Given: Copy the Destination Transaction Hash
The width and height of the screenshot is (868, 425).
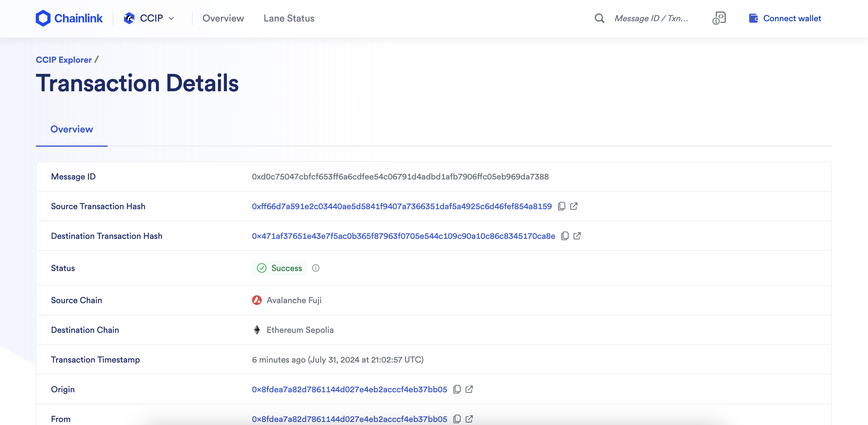Looking at the screenshot, I should pos(565,236).
